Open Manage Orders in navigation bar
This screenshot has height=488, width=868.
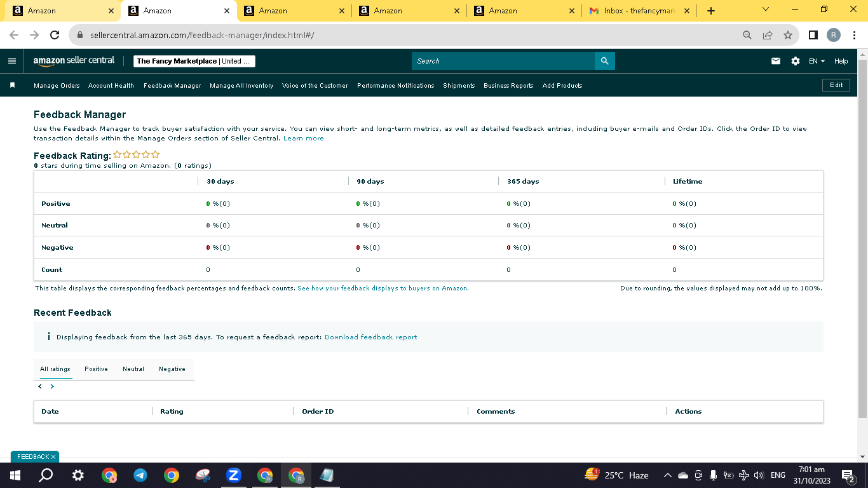click(57, 85)
